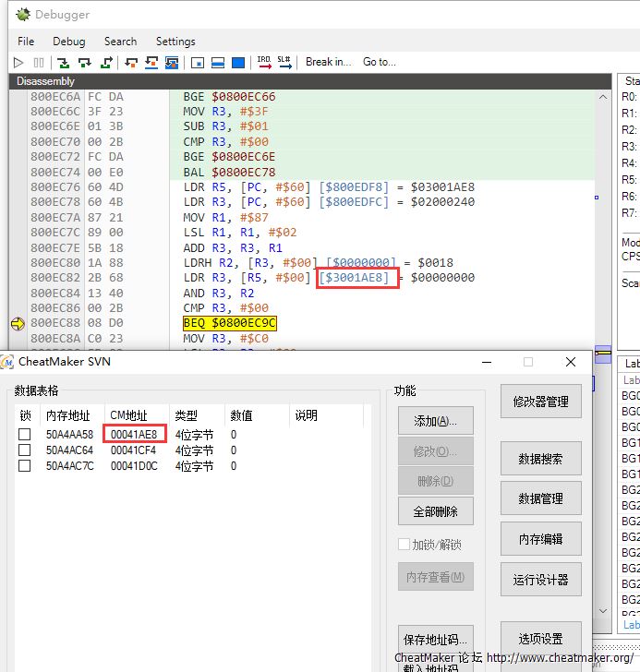Select the CM address 00041CF4 cell

click(x=133, y=450)
